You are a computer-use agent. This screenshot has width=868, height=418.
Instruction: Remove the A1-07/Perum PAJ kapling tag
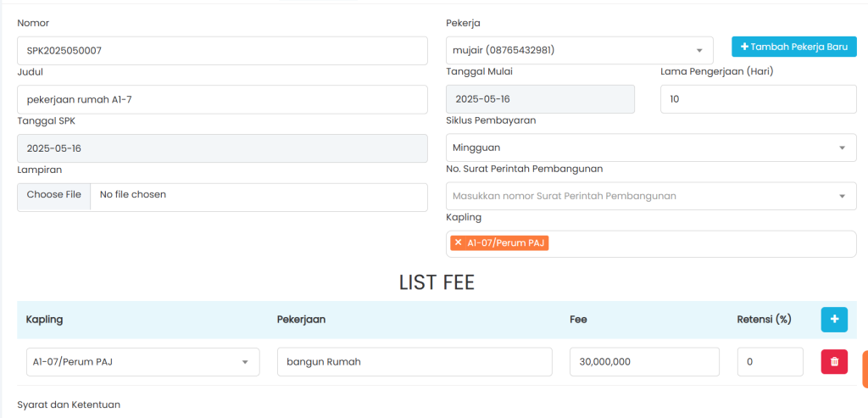coord(459,243)
